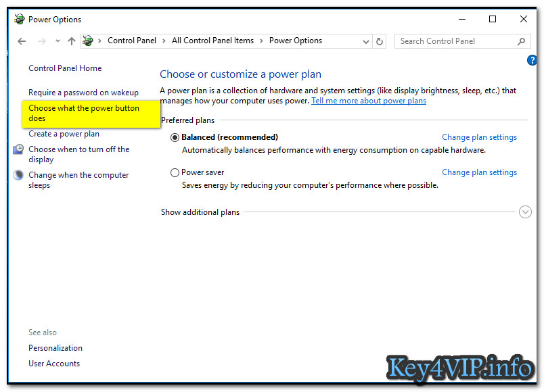Click the forward navigation arrow
This screenshot has width=544, height=392.
tap(42, 41)
